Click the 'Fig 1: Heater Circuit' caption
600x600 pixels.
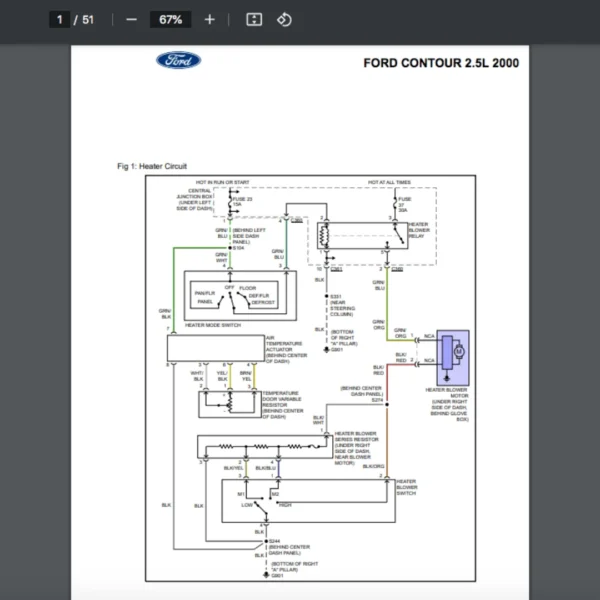pos(152,166)
